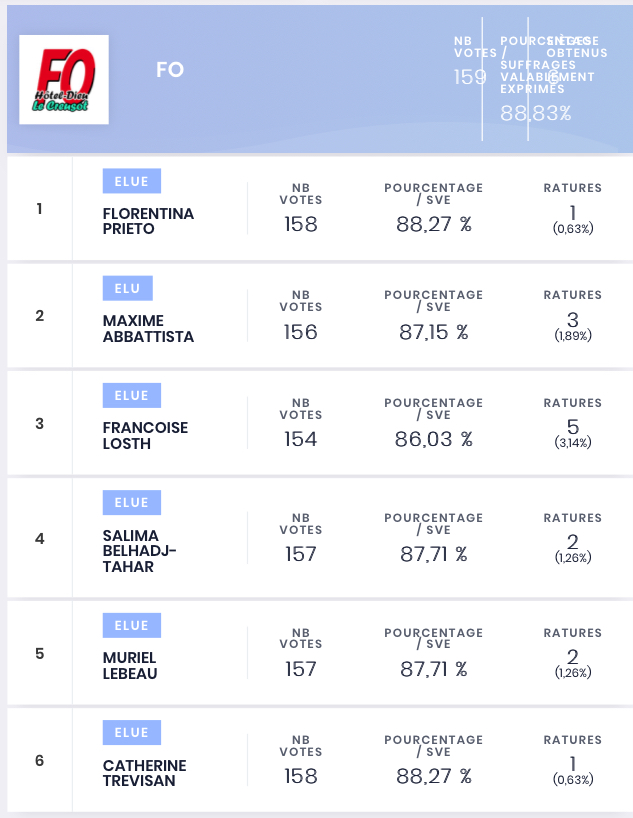Click the ELUE badge above Florentina Prieto
Viewport: 633px width, 818px height.
pos(132,181)
